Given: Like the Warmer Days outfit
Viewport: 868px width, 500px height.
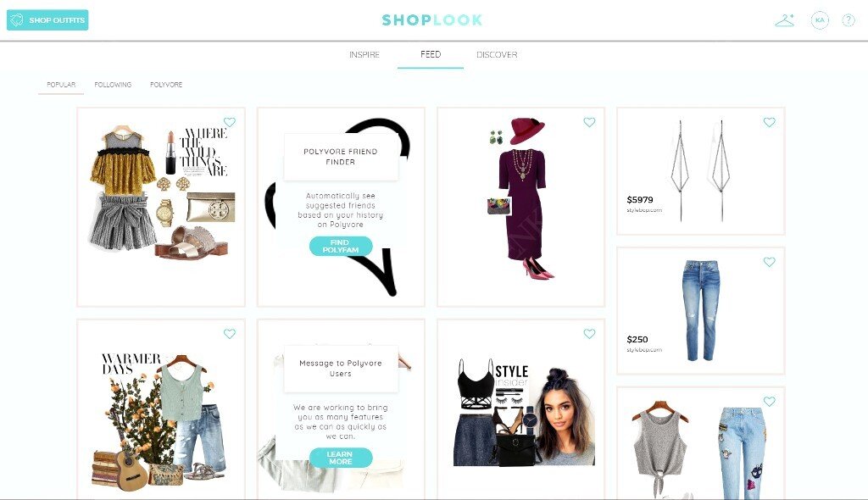Looking at the screenshot, I should click(x=230, y=333).
